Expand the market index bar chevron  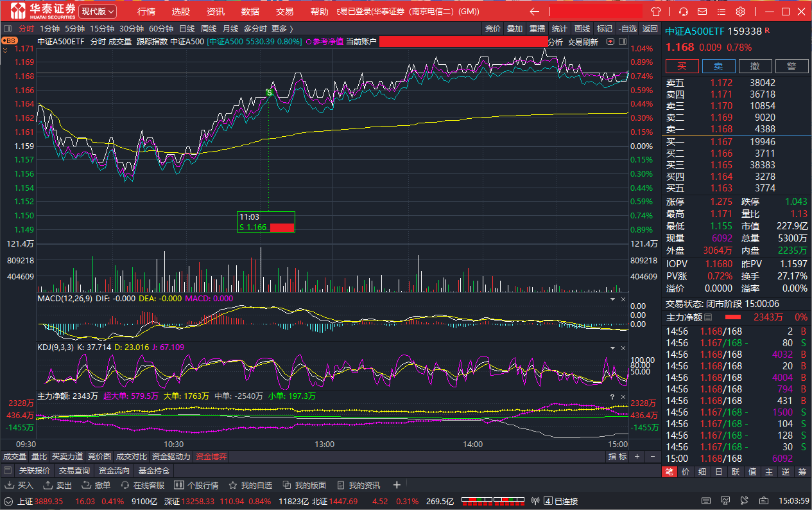[x=8, y=501]
